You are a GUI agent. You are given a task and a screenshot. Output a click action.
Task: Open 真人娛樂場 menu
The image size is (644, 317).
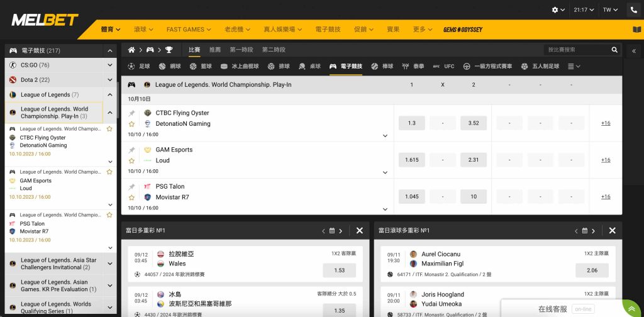tap(283, 30)
